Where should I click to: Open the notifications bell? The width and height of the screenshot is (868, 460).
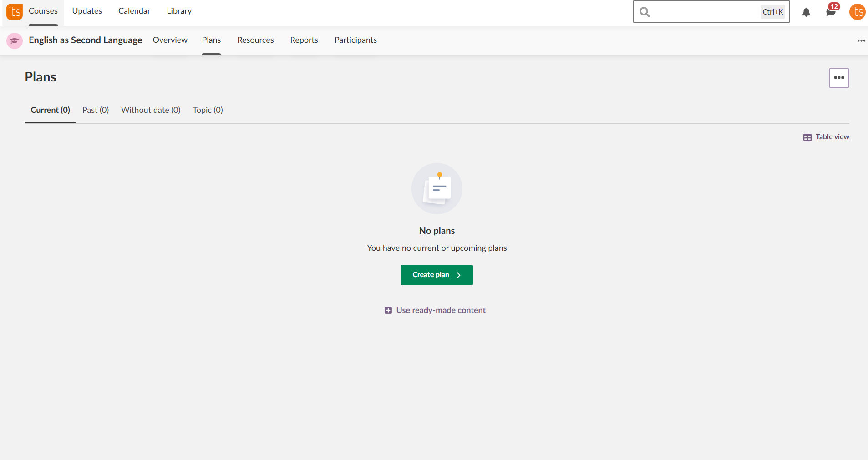[x=806, y=12]
